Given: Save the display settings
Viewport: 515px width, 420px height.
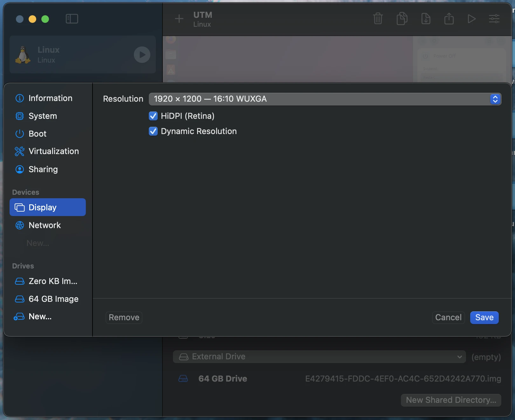Looking at the screenshot, I should click(x=484, y=317).
